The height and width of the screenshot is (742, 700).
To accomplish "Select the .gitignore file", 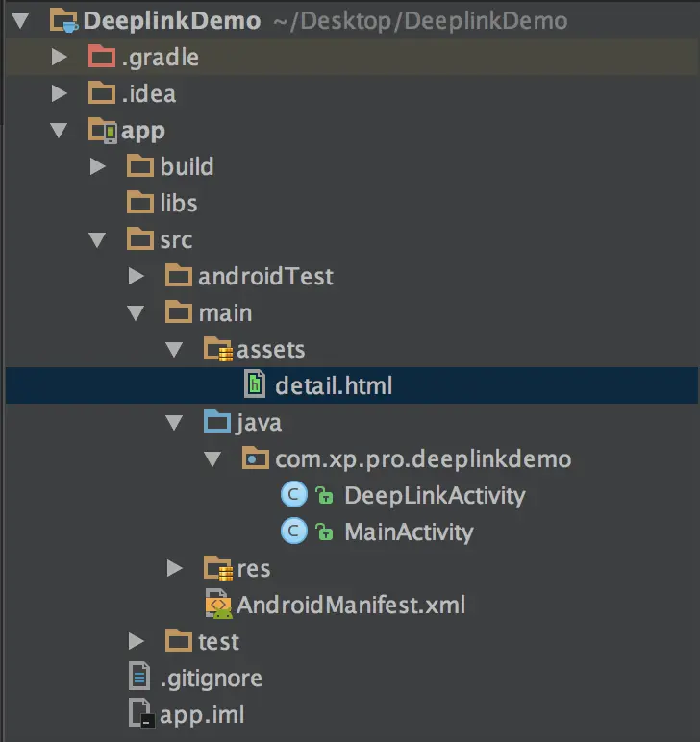I will click(x=195, y=679).
